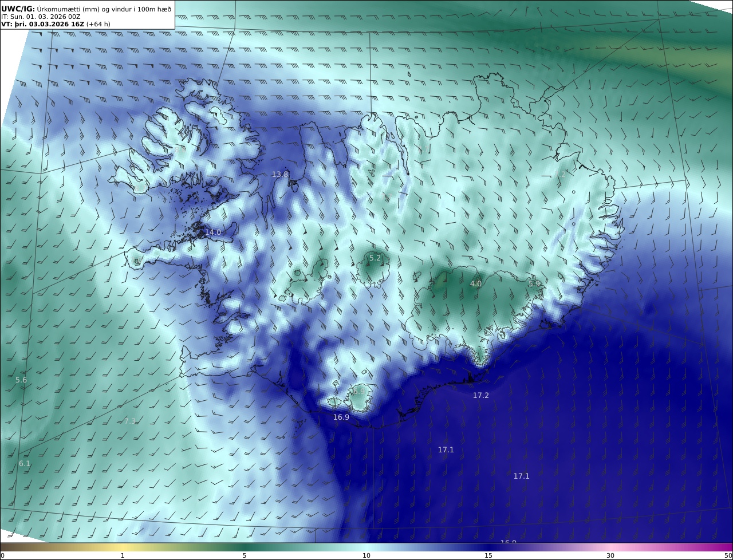733x560 pixels.
Task: Click the 13.8 value label on the map
Action: 280,174
